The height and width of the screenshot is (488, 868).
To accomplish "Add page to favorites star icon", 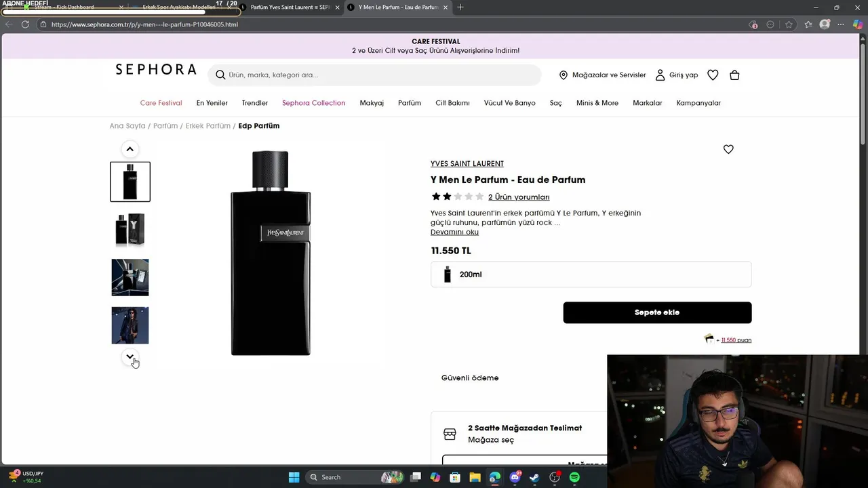I will pyautogui.click(x=789, y=24).
